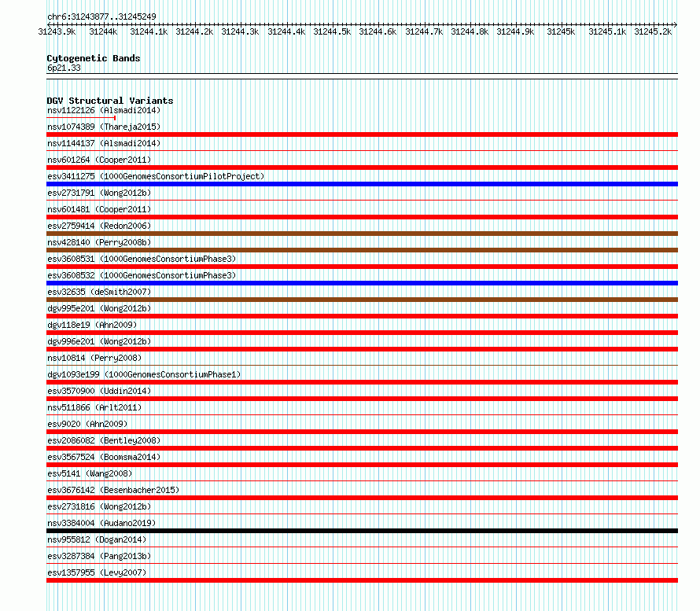Click the nsv601481 (Cooper2011) label

(99, 209)
